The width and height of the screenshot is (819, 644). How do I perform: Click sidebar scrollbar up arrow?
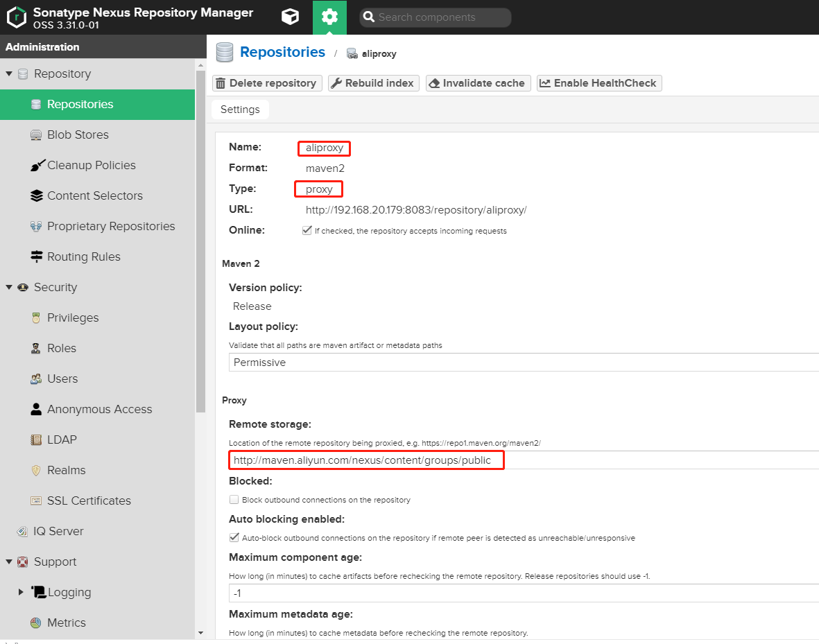pos(200,65)
